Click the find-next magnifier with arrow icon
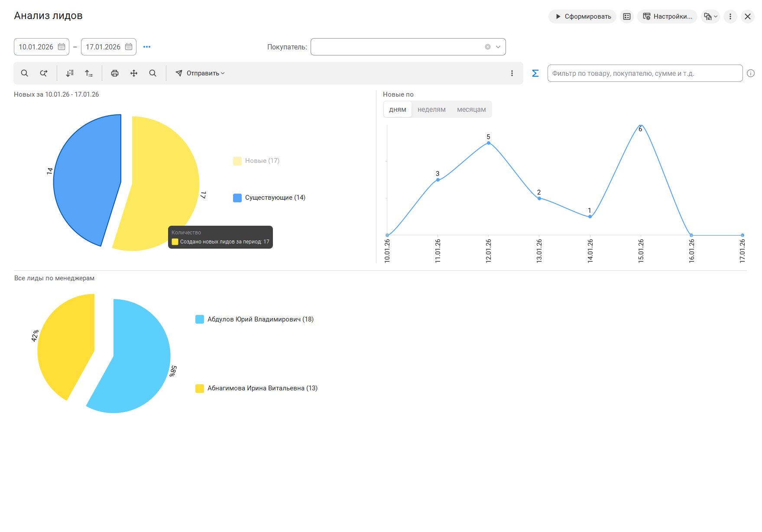The image size is (762, 532). [x=44, y=73]
